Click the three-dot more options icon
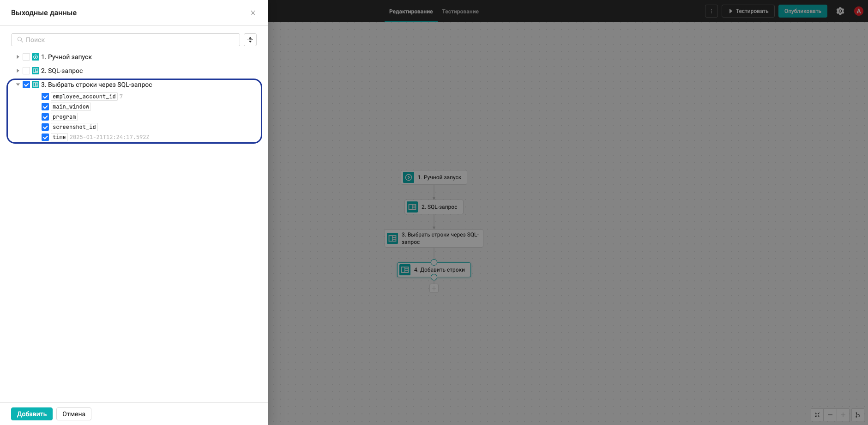Image resolution: width=868 pixels, height=425 pixels. coord(711,11)
